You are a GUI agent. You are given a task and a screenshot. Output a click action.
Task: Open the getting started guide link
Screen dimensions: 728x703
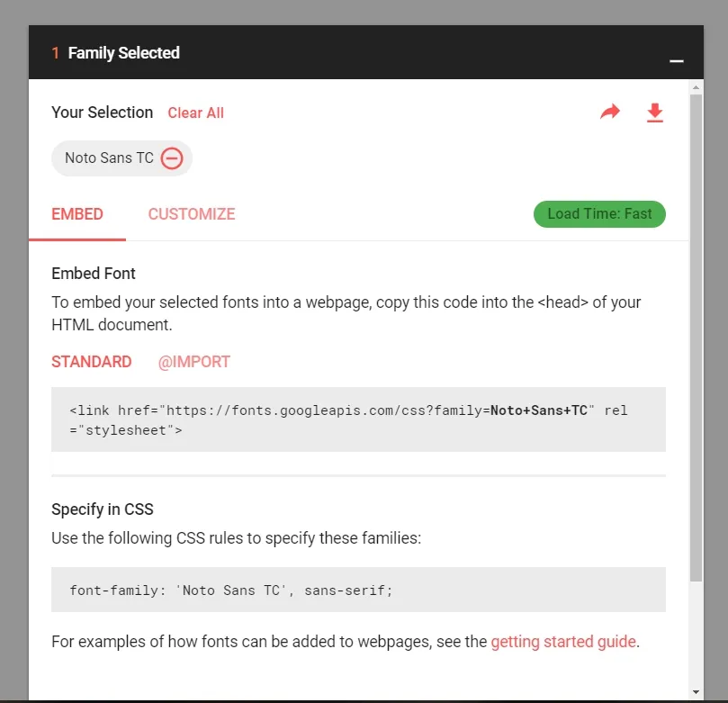pos(563,642)
